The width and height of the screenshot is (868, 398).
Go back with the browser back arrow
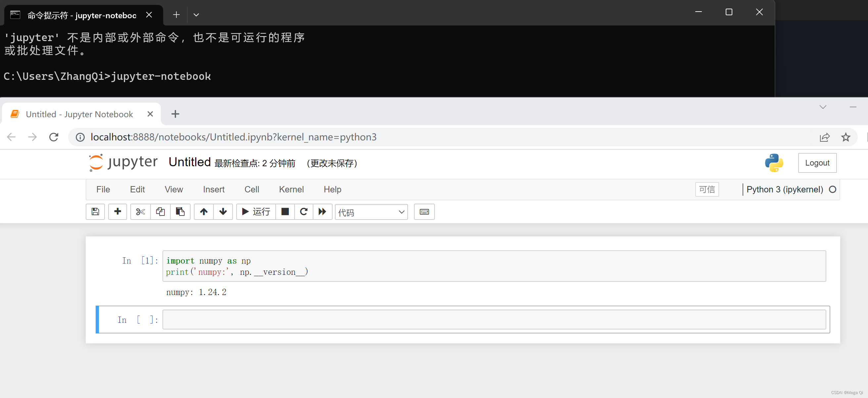pyautogui.click(x=12, y=137)
